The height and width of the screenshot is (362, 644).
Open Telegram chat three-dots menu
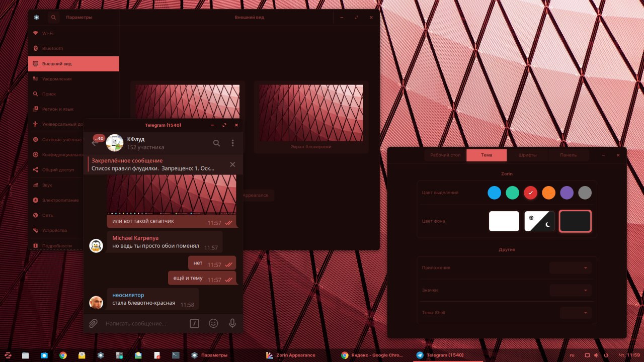[232, 143]
